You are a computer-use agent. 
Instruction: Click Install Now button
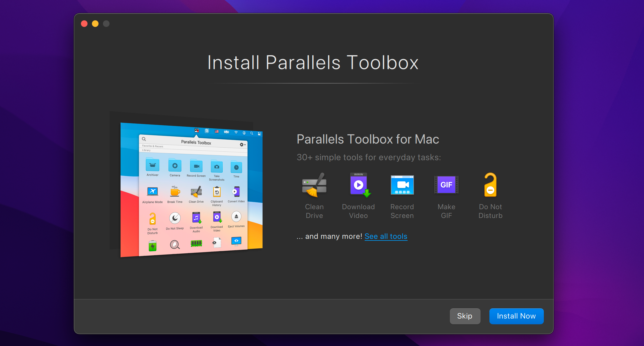tap(516, 316)
